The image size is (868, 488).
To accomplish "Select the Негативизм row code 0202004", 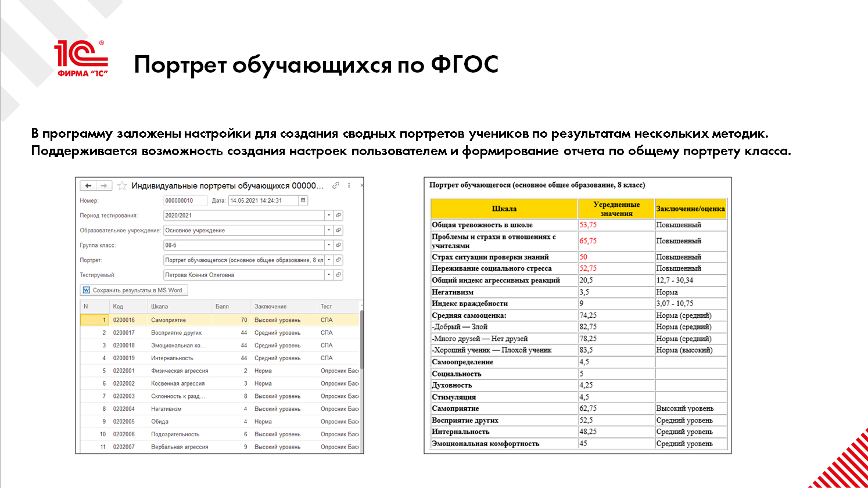I will [x=220, y=409].
